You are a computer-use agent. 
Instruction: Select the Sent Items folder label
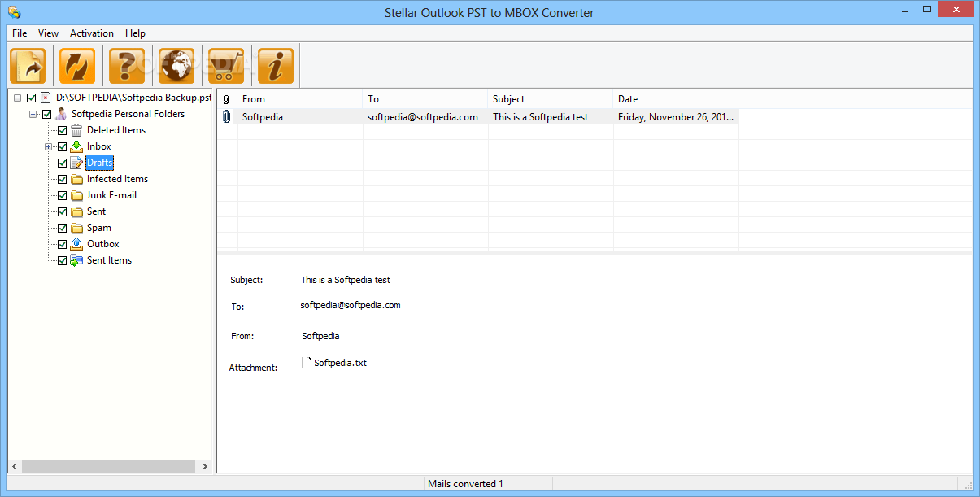click(109, 260)
